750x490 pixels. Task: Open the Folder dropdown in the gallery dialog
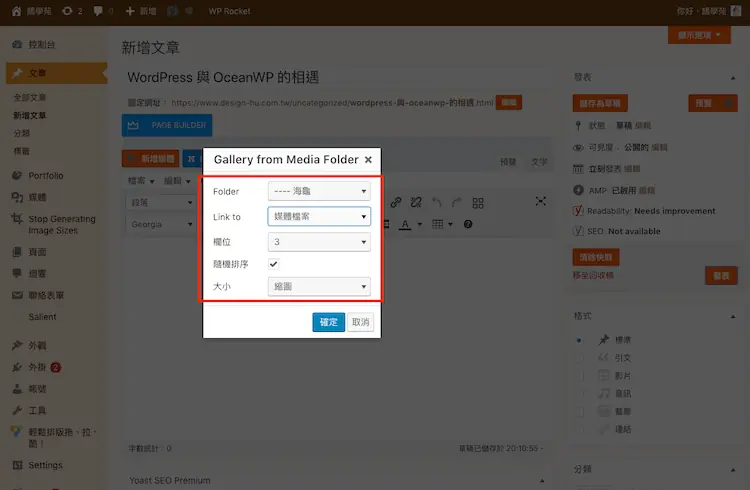[319, 191]
